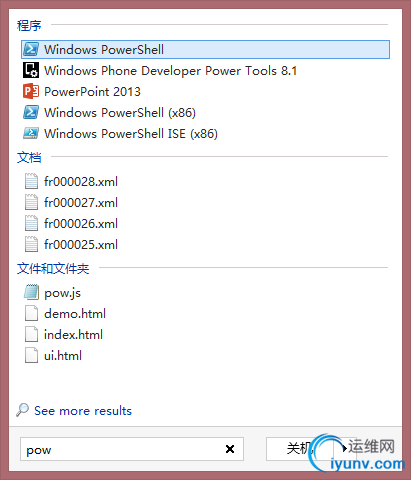Select Windows PowerShell (x86) icon
Viewport: 411px width, 480px height.
click(31, 112)
